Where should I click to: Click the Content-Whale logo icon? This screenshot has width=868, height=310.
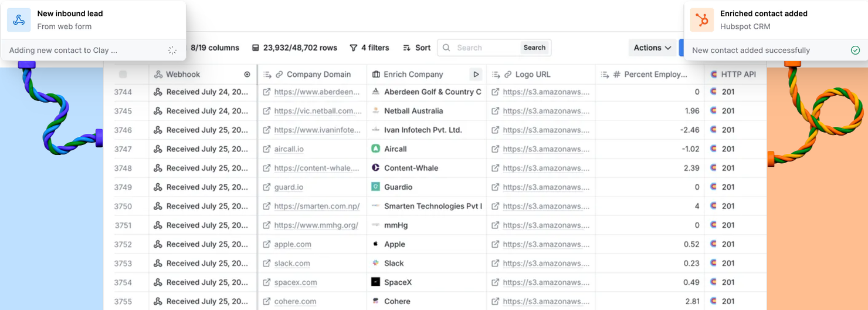pos(376,168)
